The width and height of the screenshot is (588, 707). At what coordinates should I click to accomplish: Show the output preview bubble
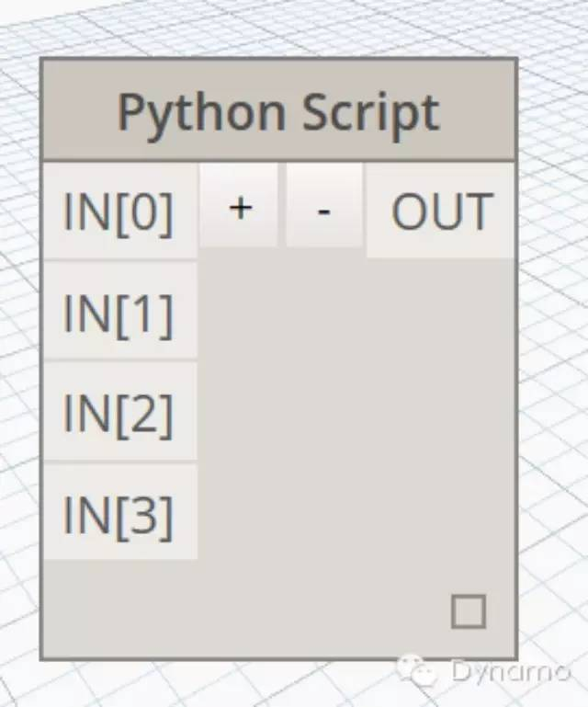[x=468, y=611]
